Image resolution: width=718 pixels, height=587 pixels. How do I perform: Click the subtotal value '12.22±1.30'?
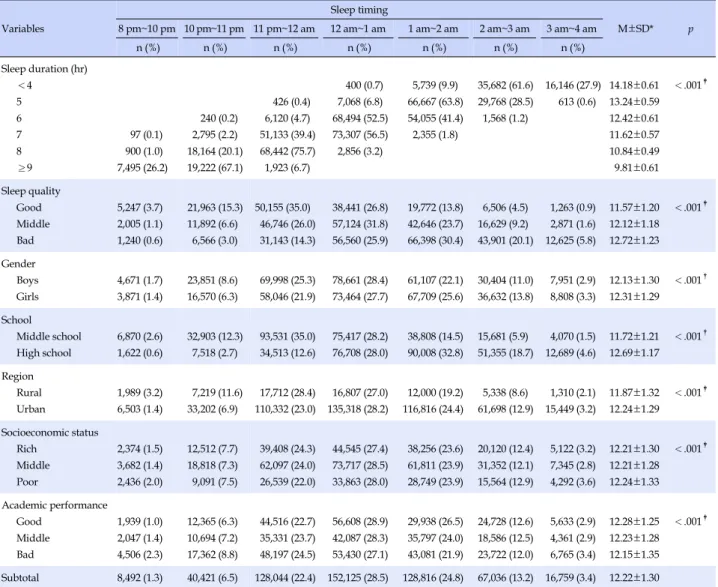[x=634, y=578]
